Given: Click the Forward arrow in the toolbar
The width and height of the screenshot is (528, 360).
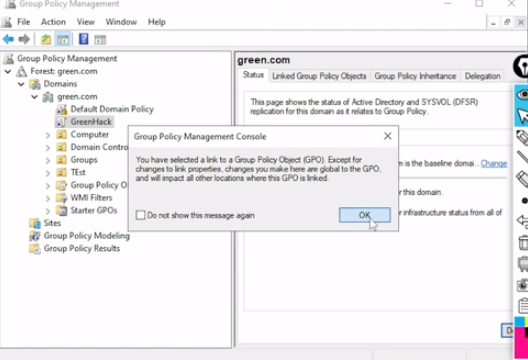Looking at the screenshot, I should (24, 39).
